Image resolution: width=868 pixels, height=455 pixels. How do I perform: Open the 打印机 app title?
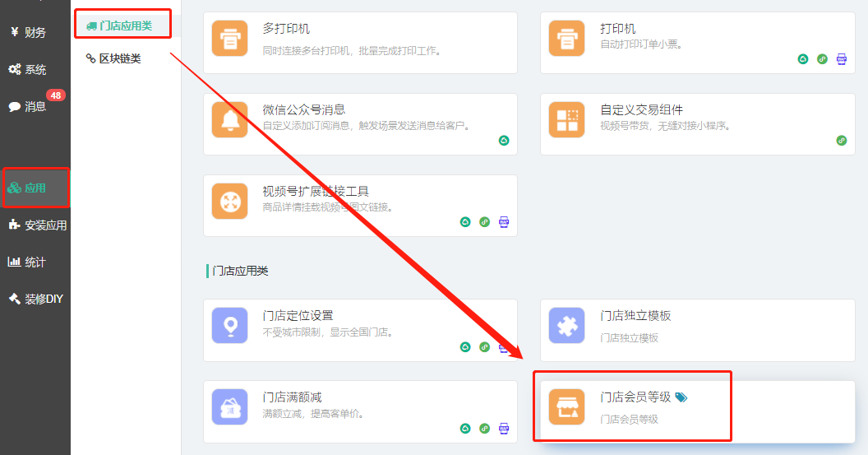[x=618, y=28]
